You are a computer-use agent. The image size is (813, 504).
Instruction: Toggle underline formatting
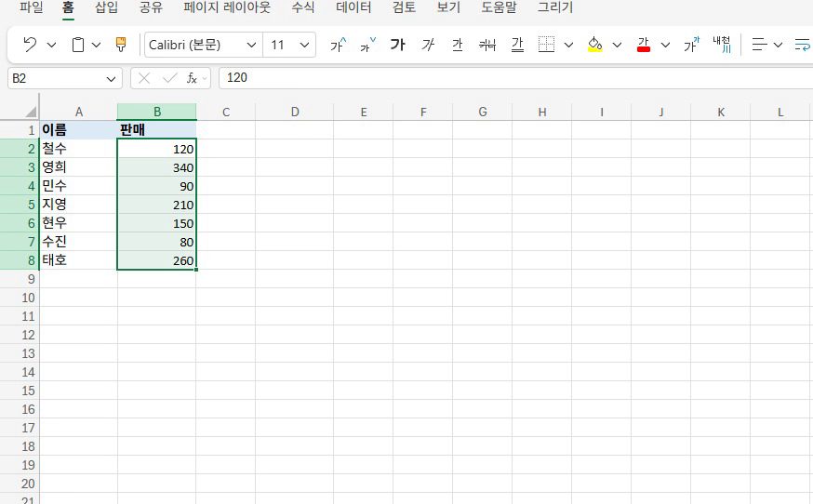click(458, 46)
